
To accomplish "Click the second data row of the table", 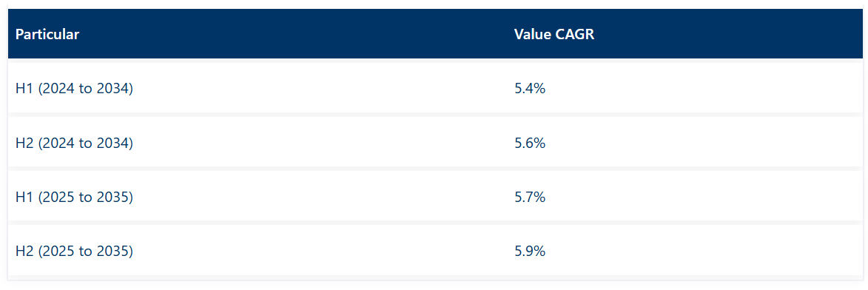I will (436, 142).
